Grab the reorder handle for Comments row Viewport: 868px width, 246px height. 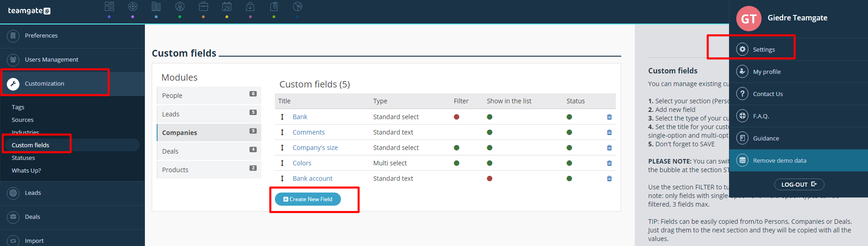click(x=282, y=132)
